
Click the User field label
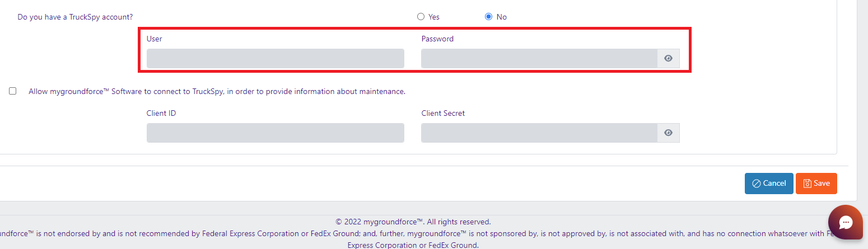click(x=155, y=39)
